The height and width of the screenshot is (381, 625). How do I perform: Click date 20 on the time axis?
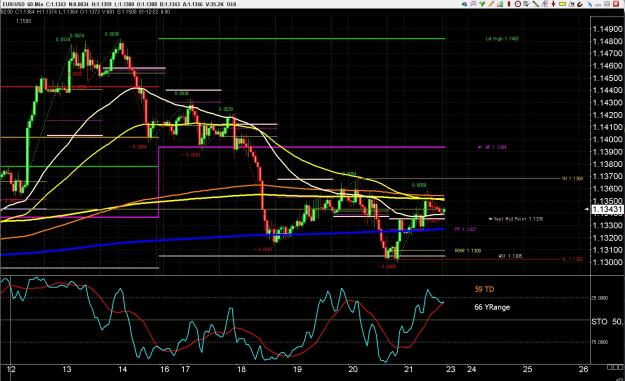[x=353, y=369]
